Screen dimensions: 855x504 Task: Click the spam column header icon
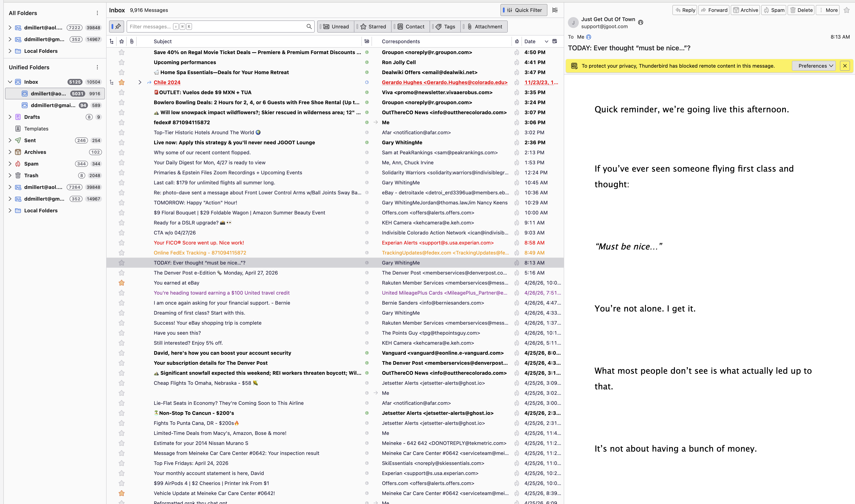(517, 41)
